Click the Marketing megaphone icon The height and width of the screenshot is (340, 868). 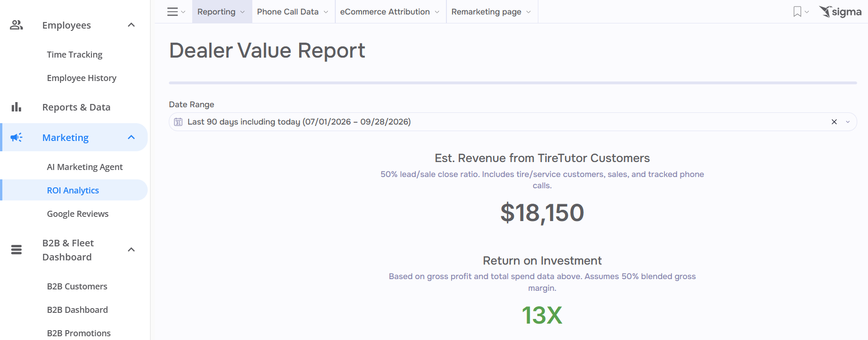tap(16, 137)
